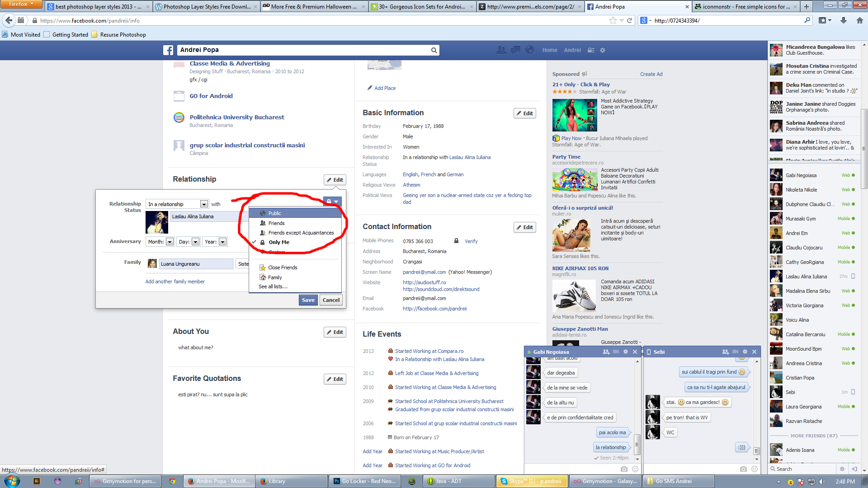The width and height of the screenshot is (868, 488).
Task: Open the chat sidebar options gear
Action: coord(842,469)
